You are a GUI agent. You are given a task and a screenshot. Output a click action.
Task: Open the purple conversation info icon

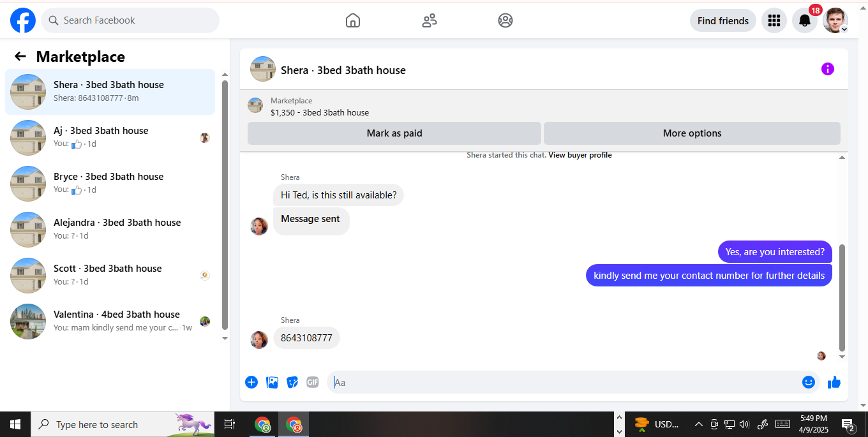828,69
